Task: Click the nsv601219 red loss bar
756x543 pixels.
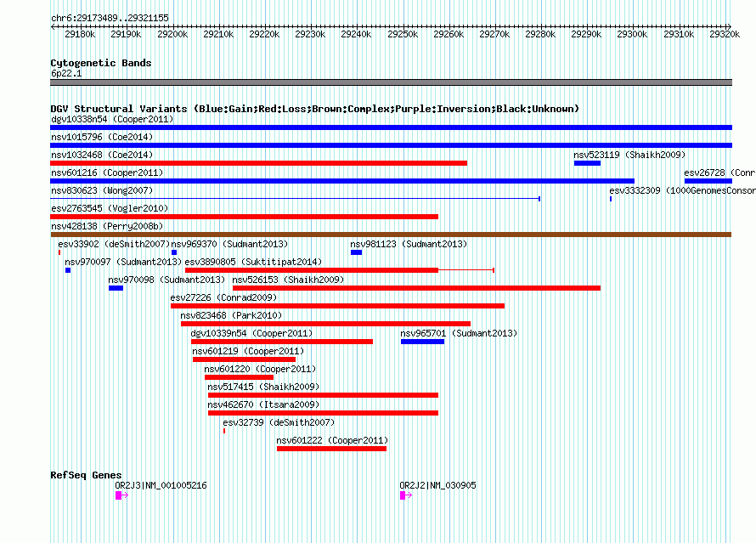Action: (244, 359)
